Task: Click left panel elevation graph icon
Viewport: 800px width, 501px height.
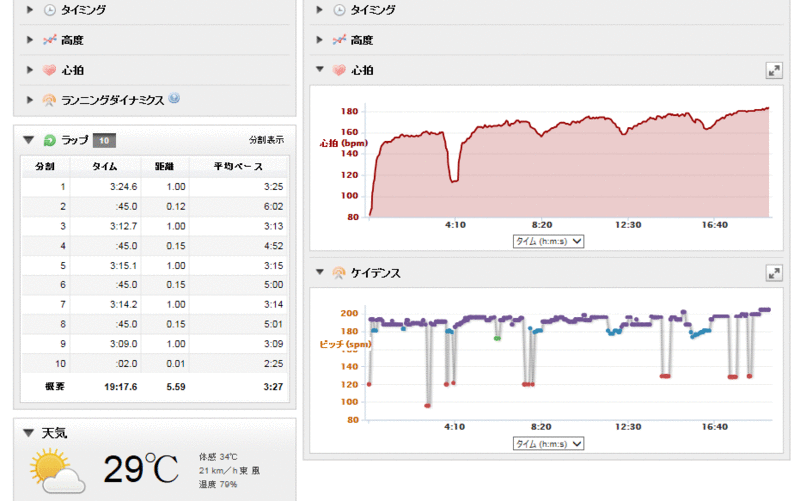Action: (x=49, y=40)
